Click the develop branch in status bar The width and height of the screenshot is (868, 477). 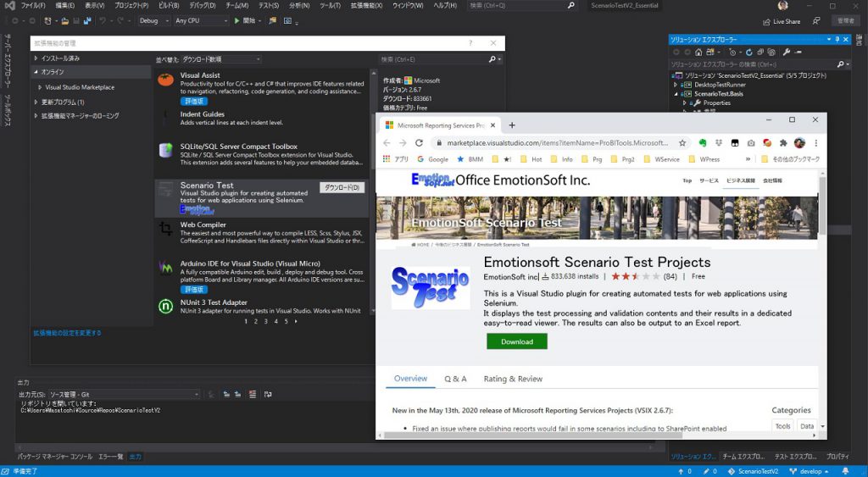pos(809,471)
